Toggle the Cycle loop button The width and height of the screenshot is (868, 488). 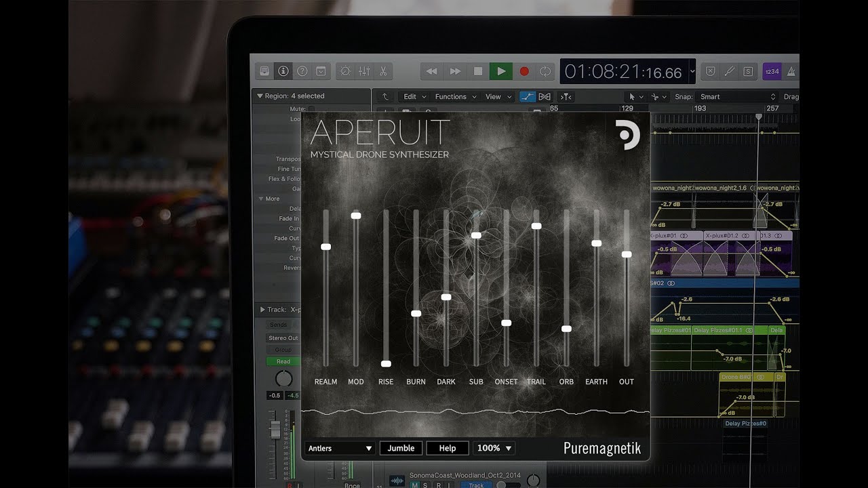click(x=545, y=70)
